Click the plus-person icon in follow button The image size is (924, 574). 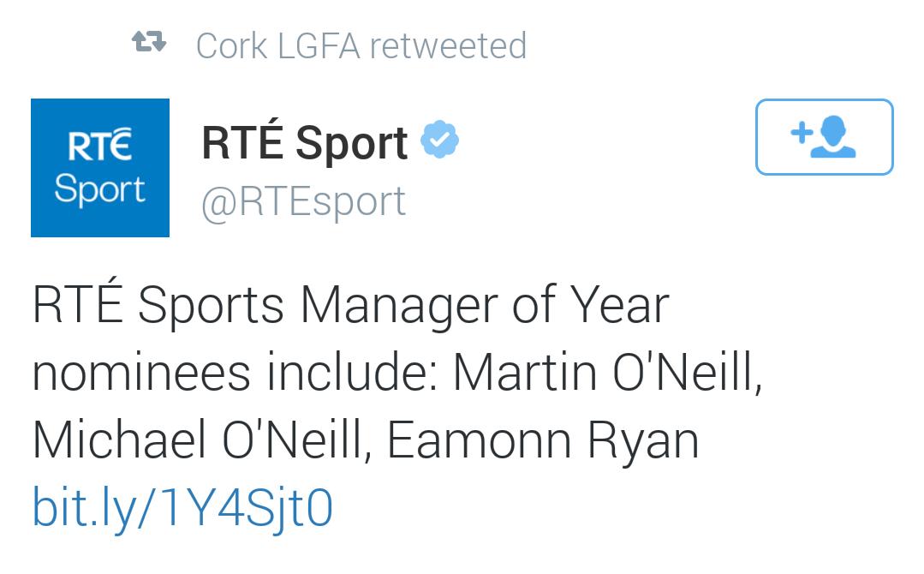coord(823,137)
